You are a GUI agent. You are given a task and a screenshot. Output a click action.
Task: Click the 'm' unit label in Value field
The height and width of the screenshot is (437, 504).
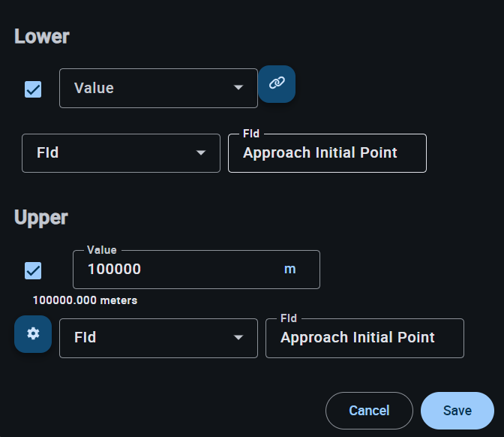point(289,270)
